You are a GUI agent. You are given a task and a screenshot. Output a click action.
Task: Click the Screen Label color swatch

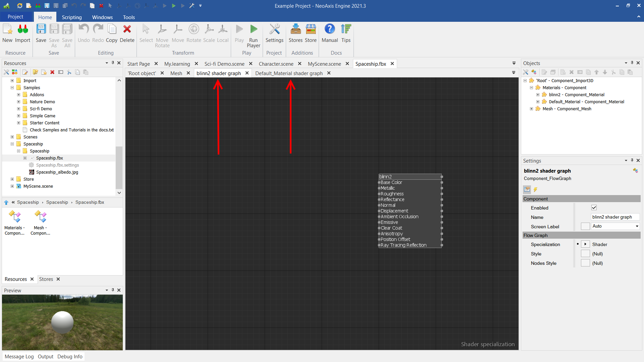coord(585,226)
